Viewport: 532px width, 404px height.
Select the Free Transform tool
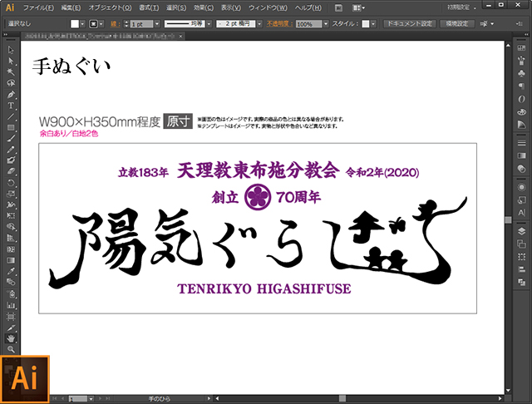click(x=11, y=216)
